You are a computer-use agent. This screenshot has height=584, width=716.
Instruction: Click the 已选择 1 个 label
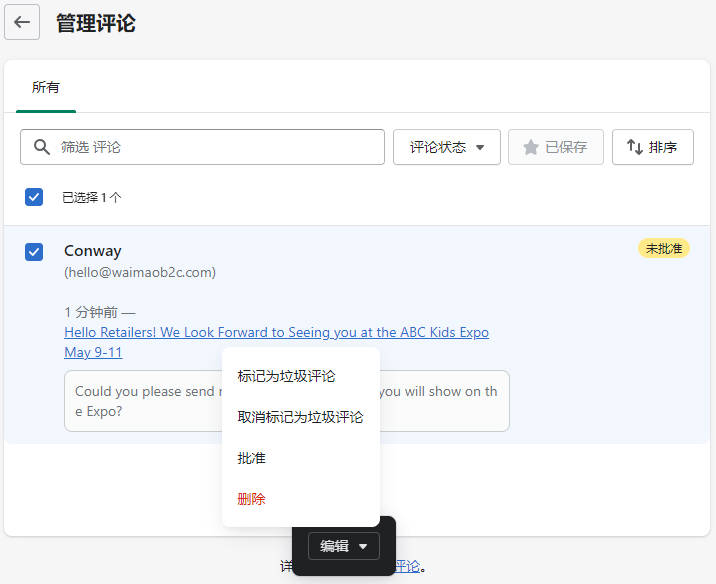(x=92, y=198)
